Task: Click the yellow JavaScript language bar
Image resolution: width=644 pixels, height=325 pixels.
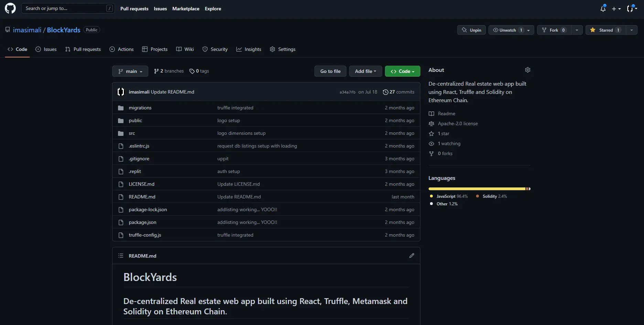Action: tap(477, 189)
